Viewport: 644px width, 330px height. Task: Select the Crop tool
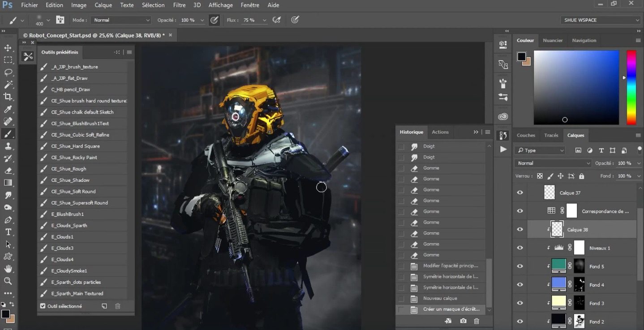(8, 97)
